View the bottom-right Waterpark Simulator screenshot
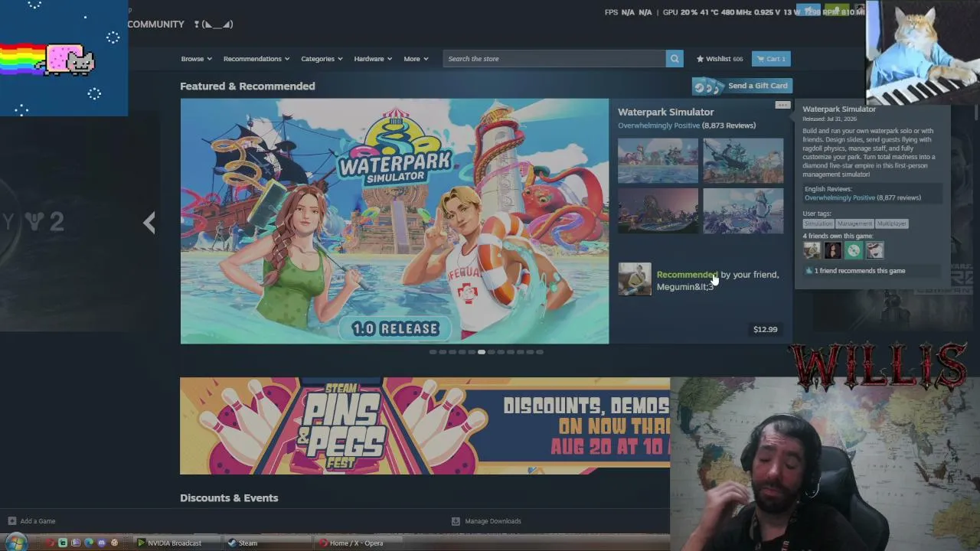The width and height of the screenshot is (980, 551). point(743,210)
